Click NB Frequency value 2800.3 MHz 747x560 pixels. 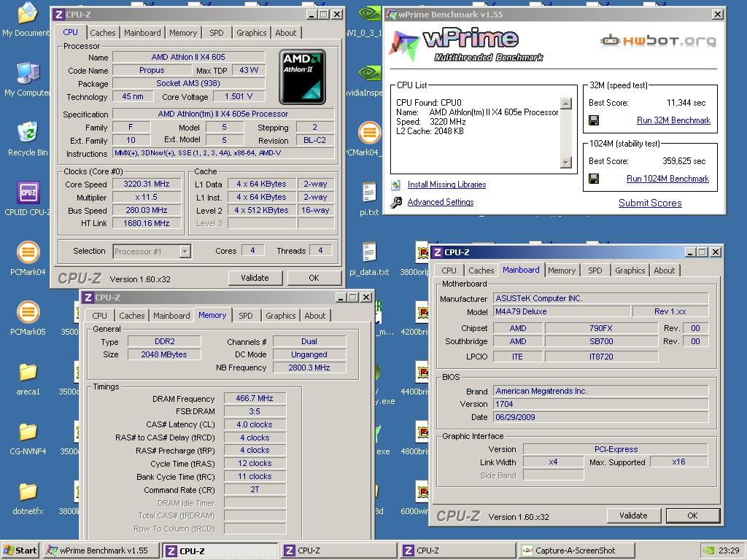point(309,367)
